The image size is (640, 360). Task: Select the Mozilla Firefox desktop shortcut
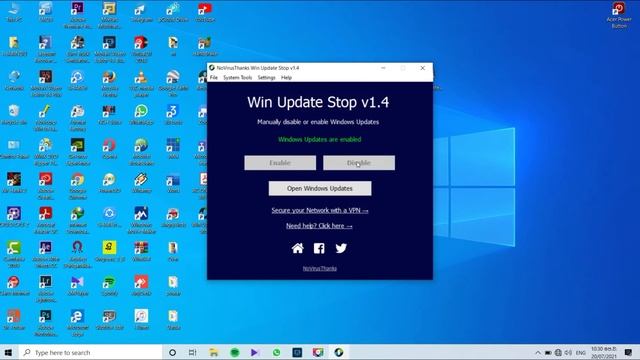(109, 83)
